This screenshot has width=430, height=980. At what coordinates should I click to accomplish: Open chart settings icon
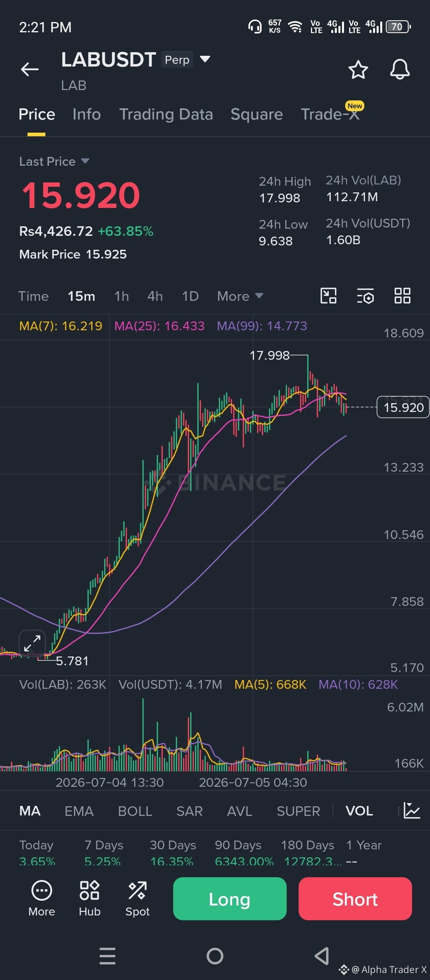(365, 296)
